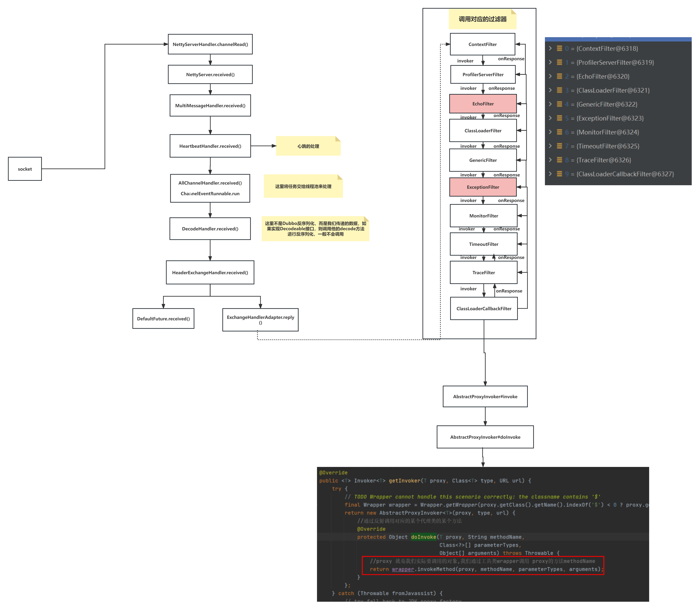The width and height of the screenshot is (700, 610).
Task: Select the ProfilerServerFilter box in filter chain
Action: [x=483, y=75]
